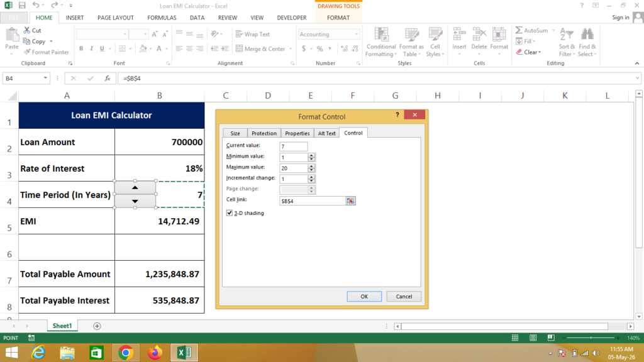
Task: Click the Paste clipboard icon
Action: pyautogui.click(x=12, y=35)
